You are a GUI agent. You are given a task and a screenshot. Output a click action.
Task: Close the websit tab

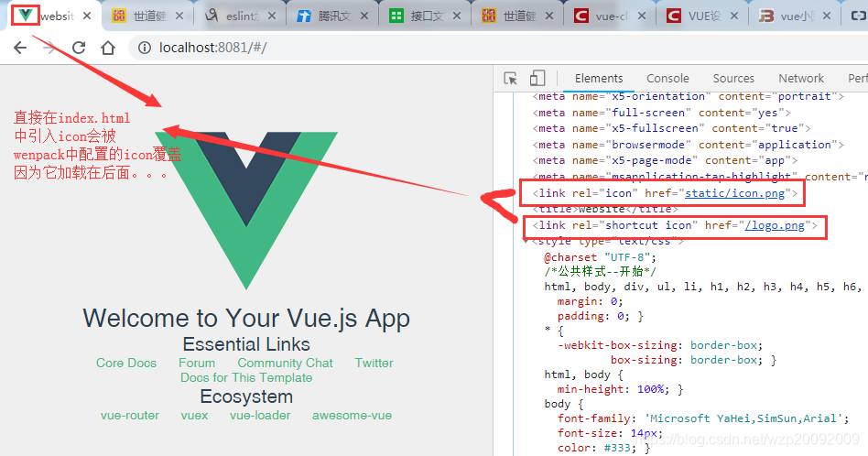pyautogui.click(x=87, y=16)
